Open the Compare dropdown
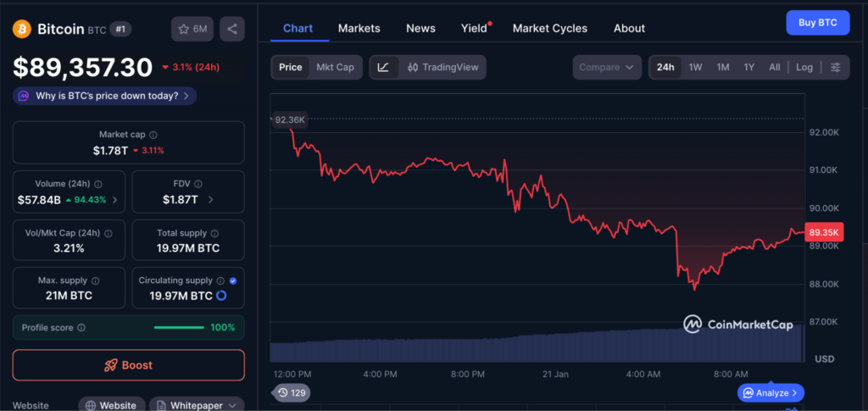 coord(607,67)
